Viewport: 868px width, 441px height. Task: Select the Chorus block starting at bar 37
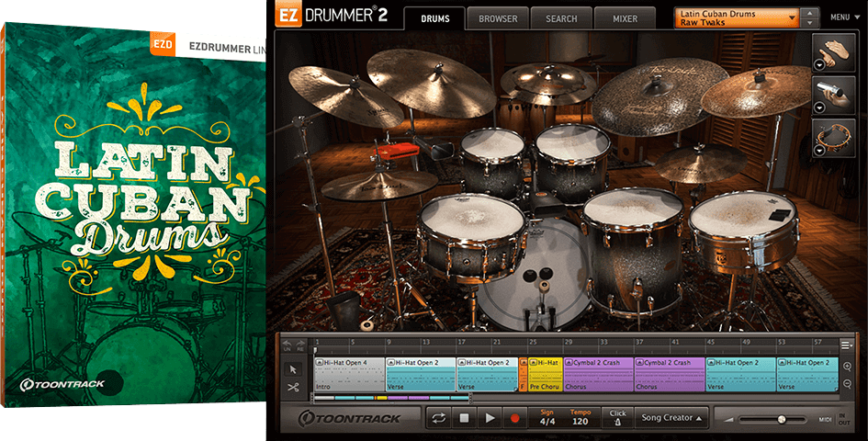(x=670, y=375)
